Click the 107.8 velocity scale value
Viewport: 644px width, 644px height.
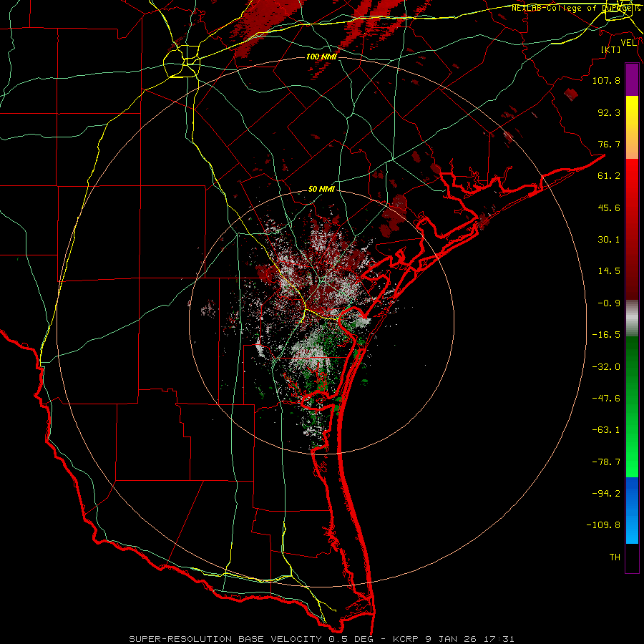coord(606,80)
